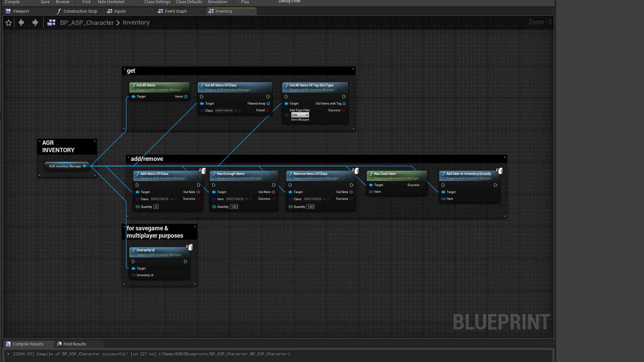The width and height of the screenshot is (644, 362).
Task: Click the Save button in toolbar
Action: tap(45, 2)
